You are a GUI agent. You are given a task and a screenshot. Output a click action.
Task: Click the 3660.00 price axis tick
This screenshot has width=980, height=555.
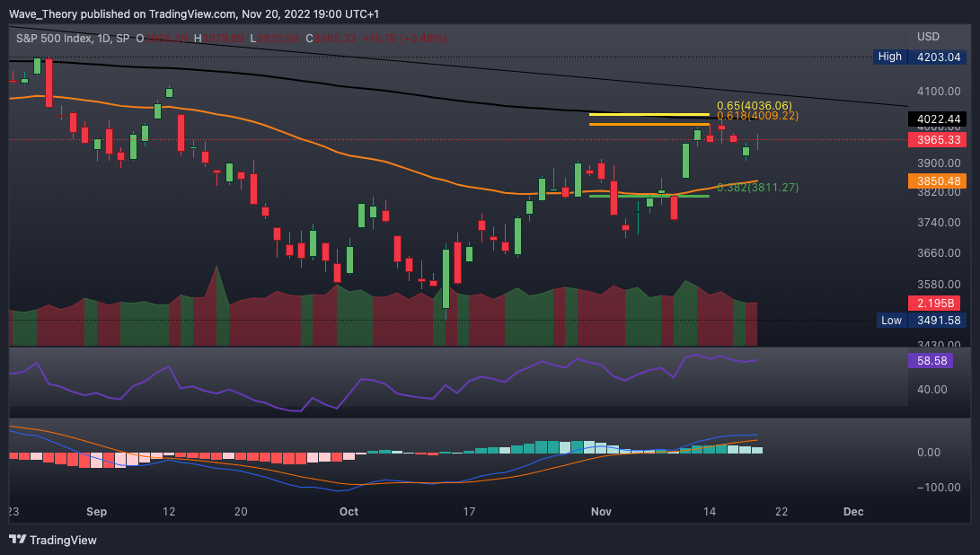click(x=939, y=253)
